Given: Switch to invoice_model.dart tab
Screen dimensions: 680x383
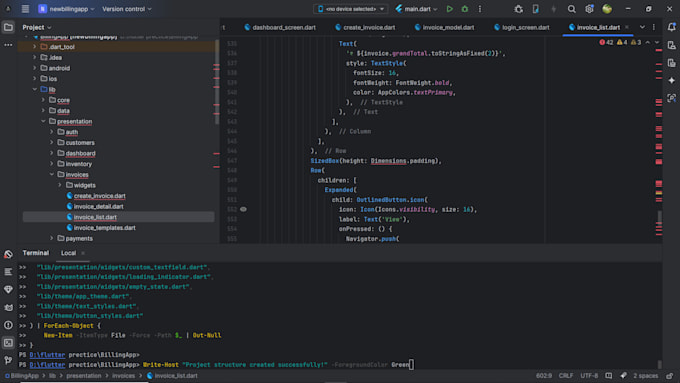Looking at the screenshot, I should tap(444, 27).
